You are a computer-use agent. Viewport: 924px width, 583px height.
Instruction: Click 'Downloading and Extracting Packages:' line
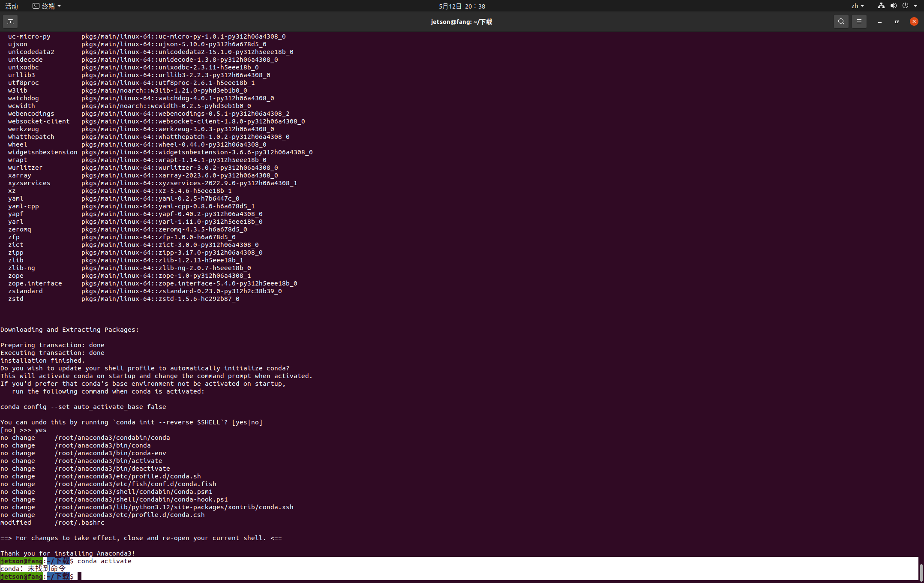69,330
